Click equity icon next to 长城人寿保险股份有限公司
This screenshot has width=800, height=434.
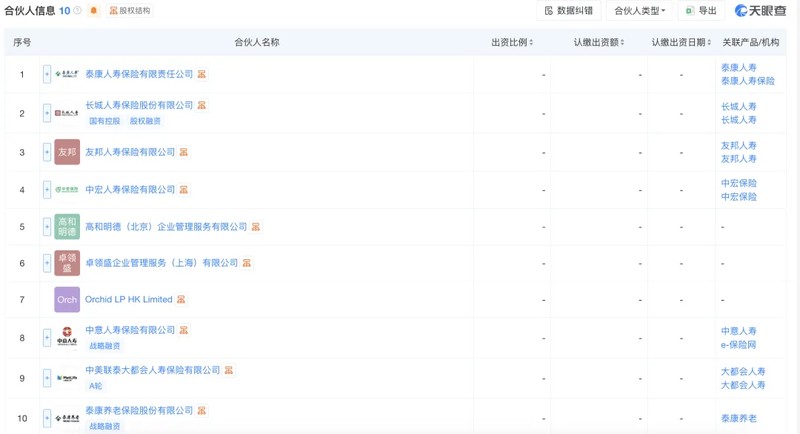(x=202, y=105)
